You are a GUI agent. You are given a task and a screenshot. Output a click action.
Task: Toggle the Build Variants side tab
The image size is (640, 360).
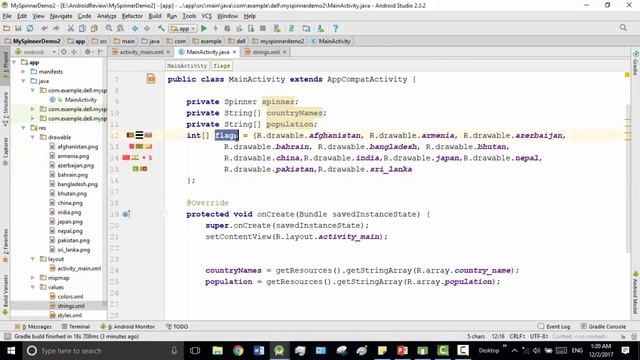(x=5, y=294)
